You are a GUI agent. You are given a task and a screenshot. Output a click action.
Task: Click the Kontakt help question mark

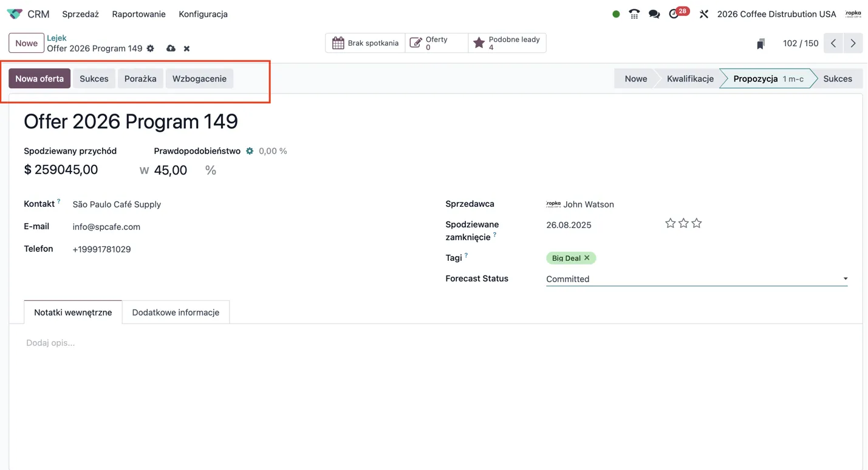[x=59, y=201]
